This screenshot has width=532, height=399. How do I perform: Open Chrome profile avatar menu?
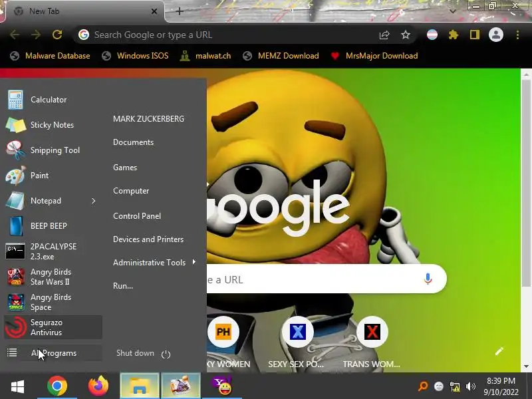pyautogui.click(x=495, y=35)
